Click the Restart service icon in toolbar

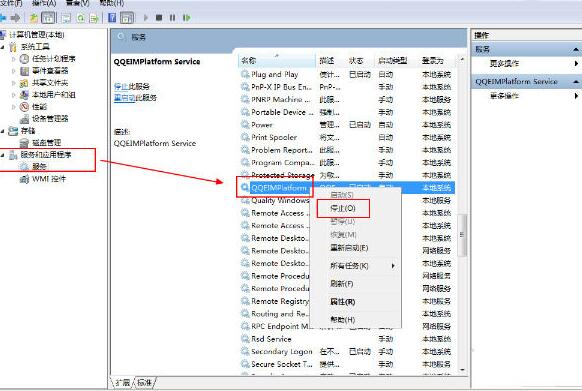(186, 17)
